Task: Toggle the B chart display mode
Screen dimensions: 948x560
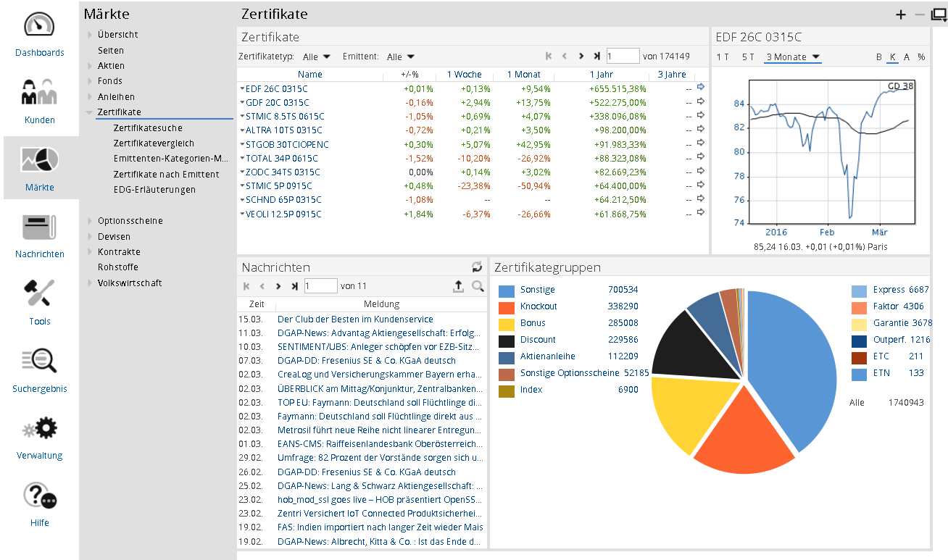Action: [x=879, y=57]
